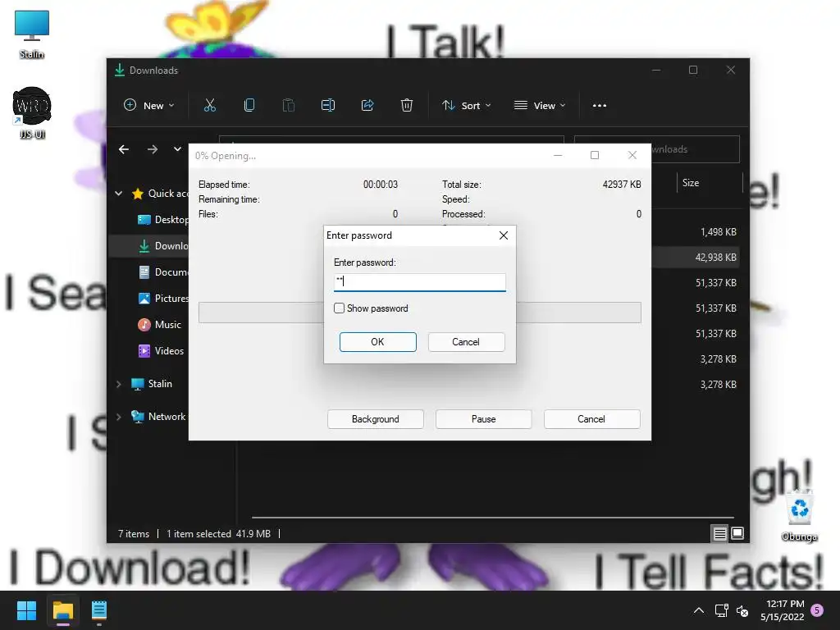Click the muted volume tray icon
Viewport: 840px width, 630px height.
point(742,610)
